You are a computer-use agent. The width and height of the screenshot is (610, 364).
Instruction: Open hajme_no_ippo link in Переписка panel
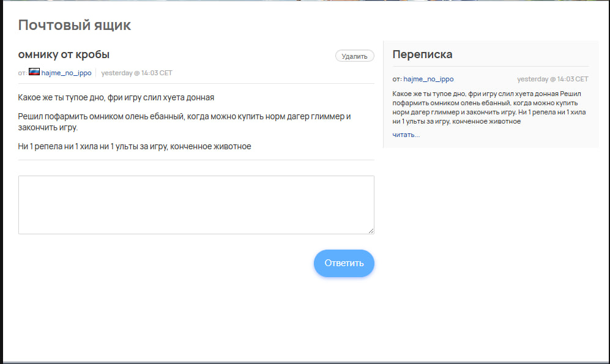tap(428, 79)
